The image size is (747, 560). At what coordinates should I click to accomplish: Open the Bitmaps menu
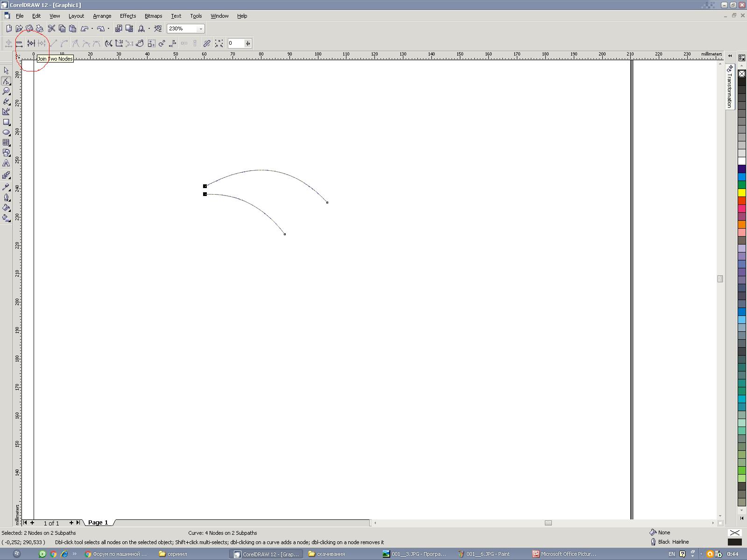(153, 16)
